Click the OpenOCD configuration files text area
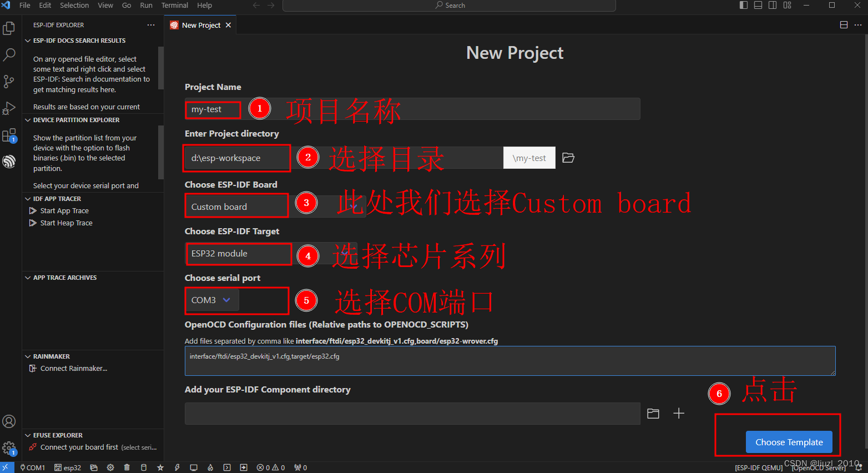The height and width of the screenshot is (473, 868). 510,361
